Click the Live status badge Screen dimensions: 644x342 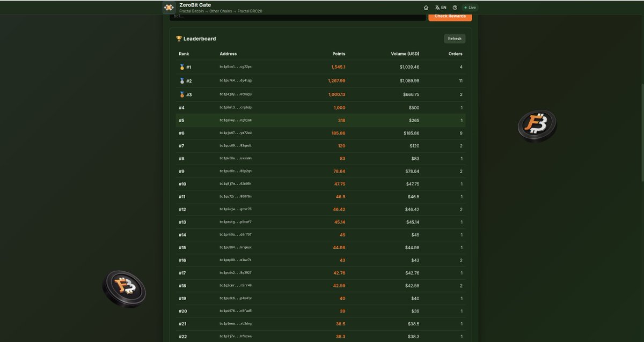point(470,8)
